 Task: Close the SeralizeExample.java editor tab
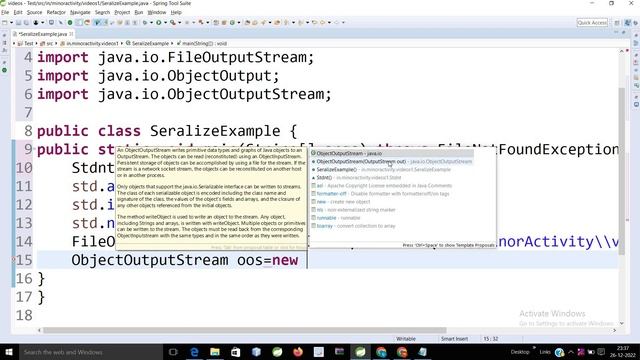[71, 34]
